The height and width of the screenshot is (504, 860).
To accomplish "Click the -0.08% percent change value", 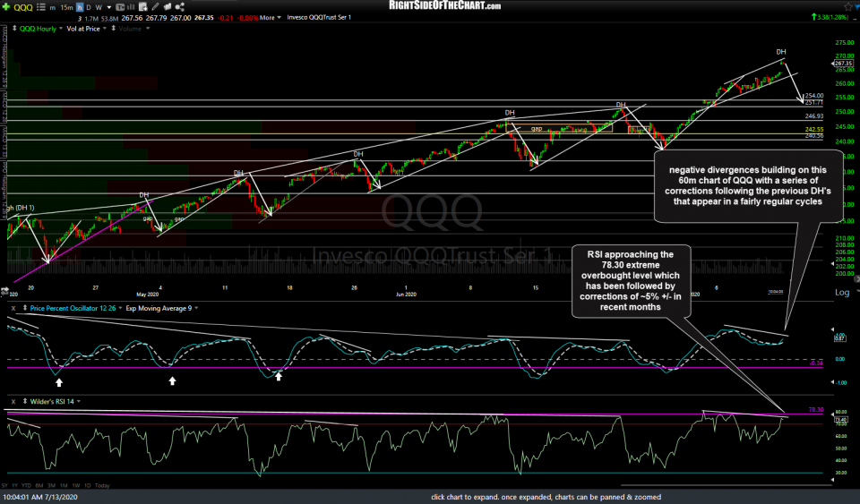I will point(247,18).
